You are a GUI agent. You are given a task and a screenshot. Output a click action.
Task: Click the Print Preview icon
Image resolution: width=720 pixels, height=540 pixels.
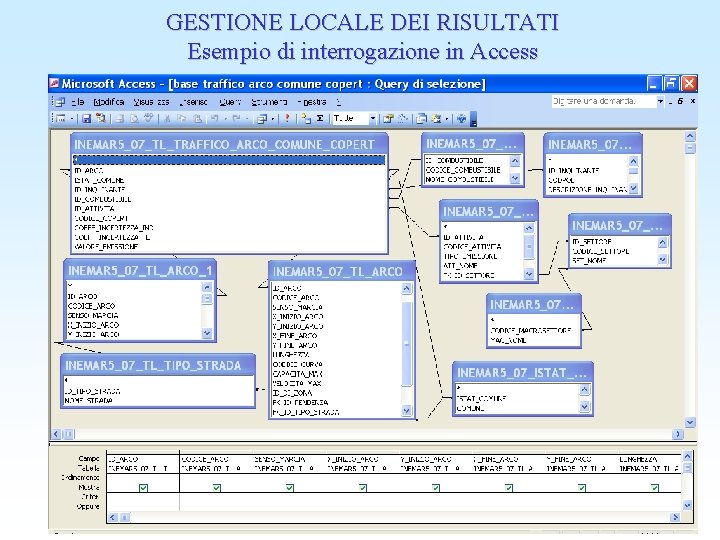coord(135,119)
